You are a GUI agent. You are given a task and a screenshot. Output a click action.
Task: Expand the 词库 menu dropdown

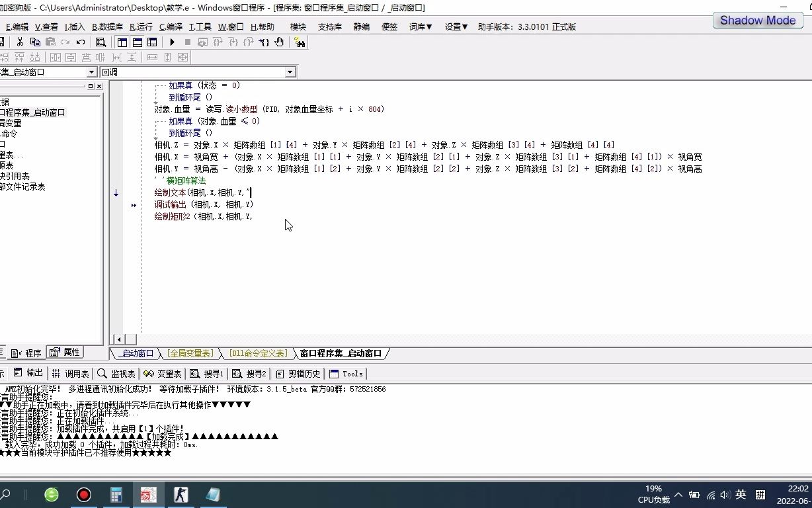[x=421, y=27]
